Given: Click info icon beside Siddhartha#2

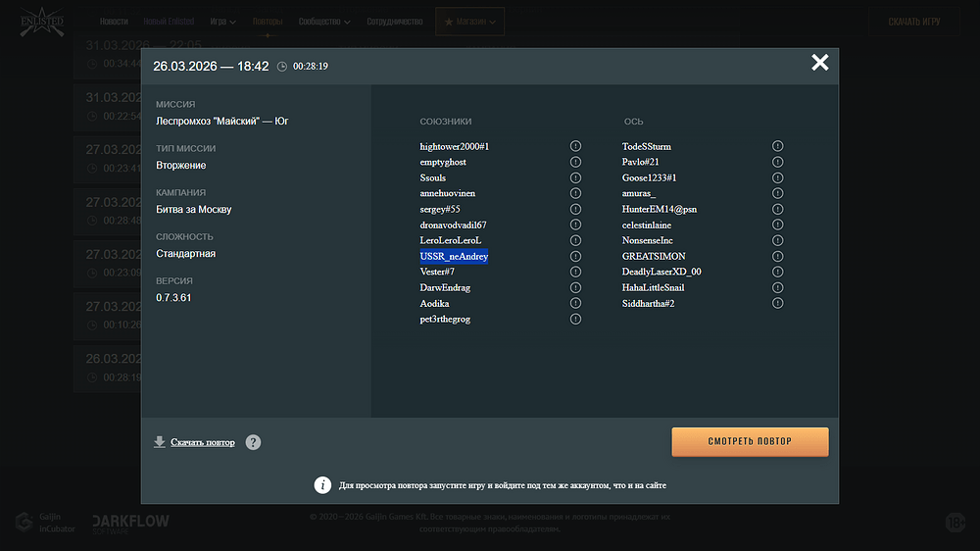Looking at the screenshot, I should point(777,303).
